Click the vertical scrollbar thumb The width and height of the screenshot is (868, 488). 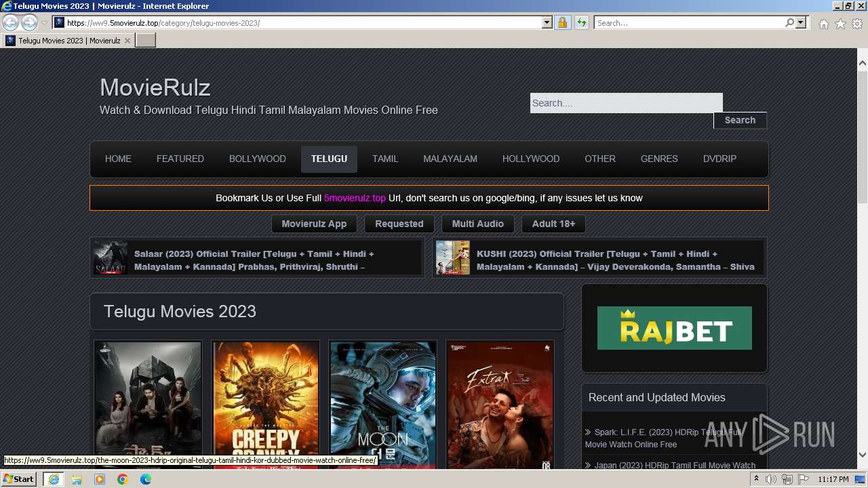(x=863, y=136)
